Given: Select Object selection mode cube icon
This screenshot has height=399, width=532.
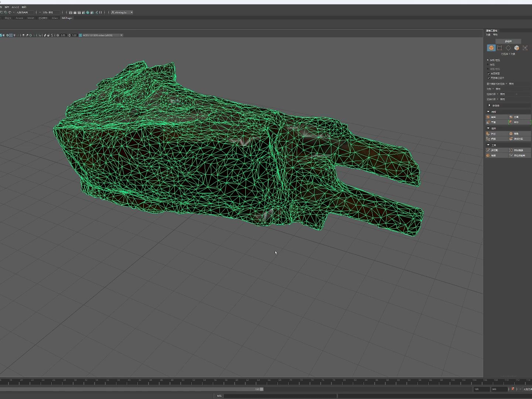Looking at the screenshot, I should tap(491, 48).
